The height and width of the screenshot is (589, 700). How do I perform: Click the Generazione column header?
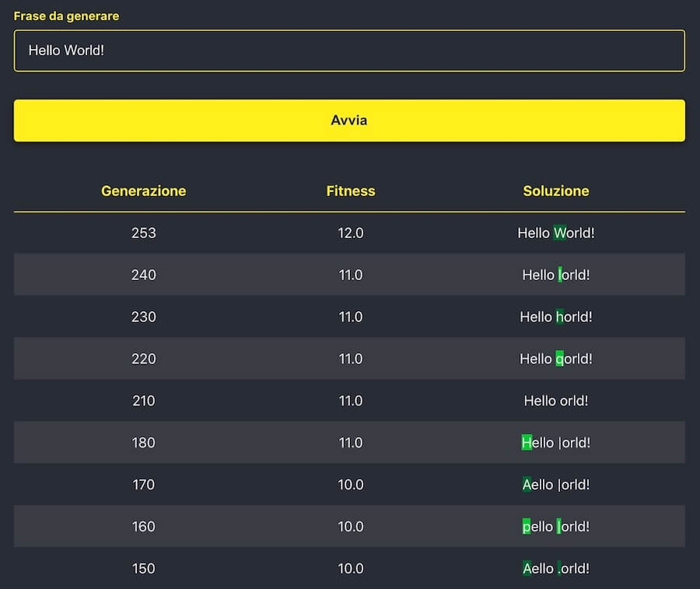pos(144,191)
